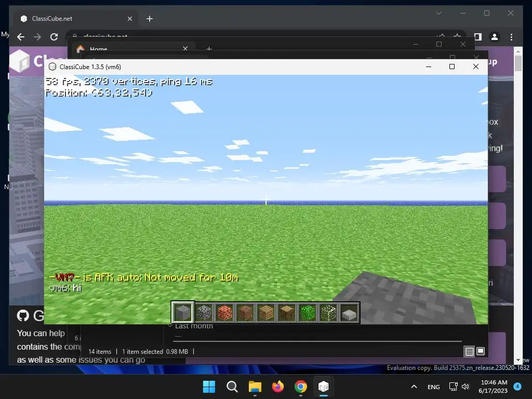Select the cobblestone block in hotbar
The width and height of the screenshot is (532, 399).
204,312
